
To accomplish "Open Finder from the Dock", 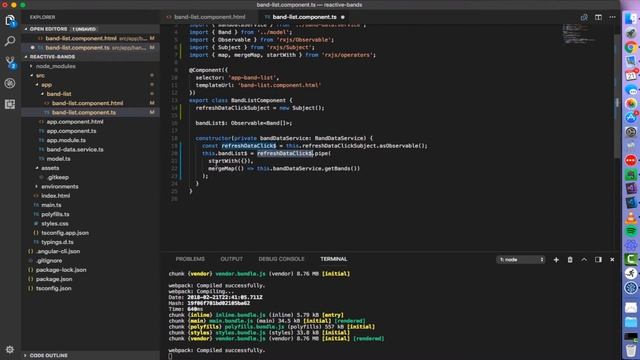I will [631, 19].
